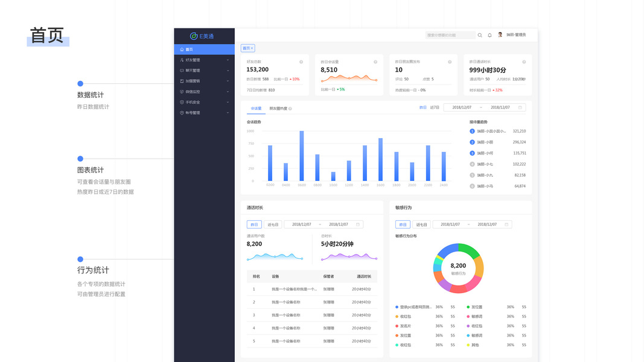Click the 加强营销 sidebar icon
Viewport: 644px width, 362px height.
click(182, 81)
